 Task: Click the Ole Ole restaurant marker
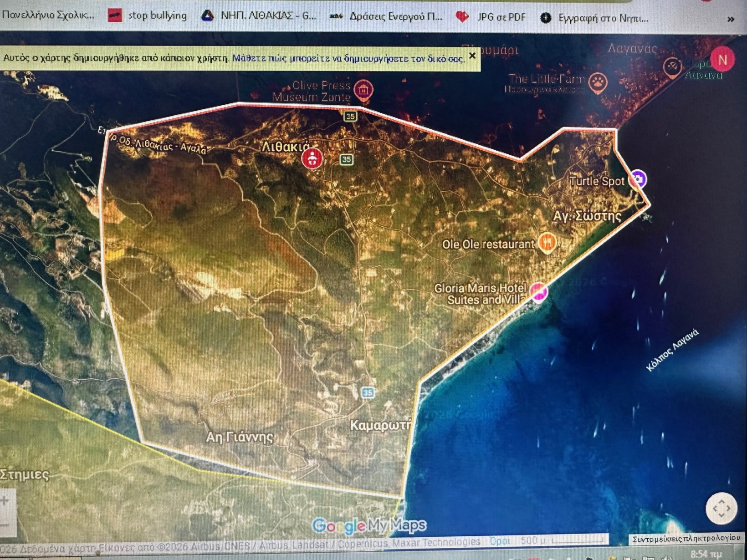547,243
